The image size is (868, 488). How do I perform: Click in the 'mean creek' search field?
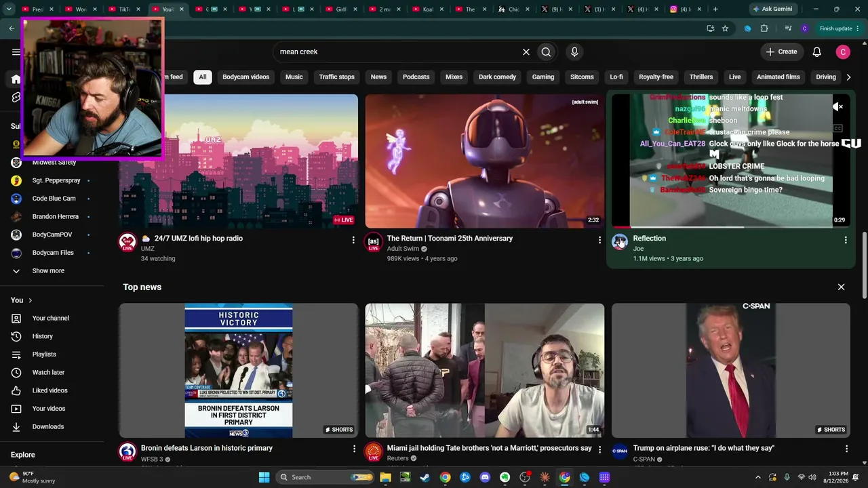pos(397,52)
